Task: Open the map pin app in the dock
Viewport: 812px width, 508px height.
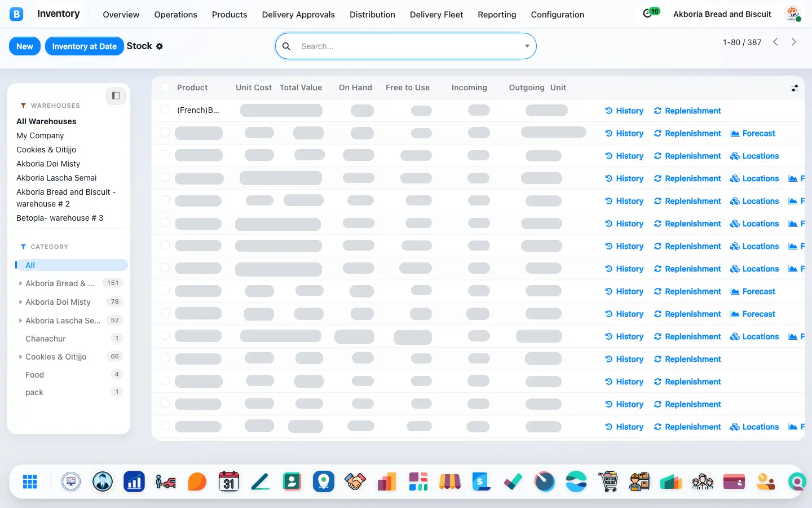Action: pos(324,481)
